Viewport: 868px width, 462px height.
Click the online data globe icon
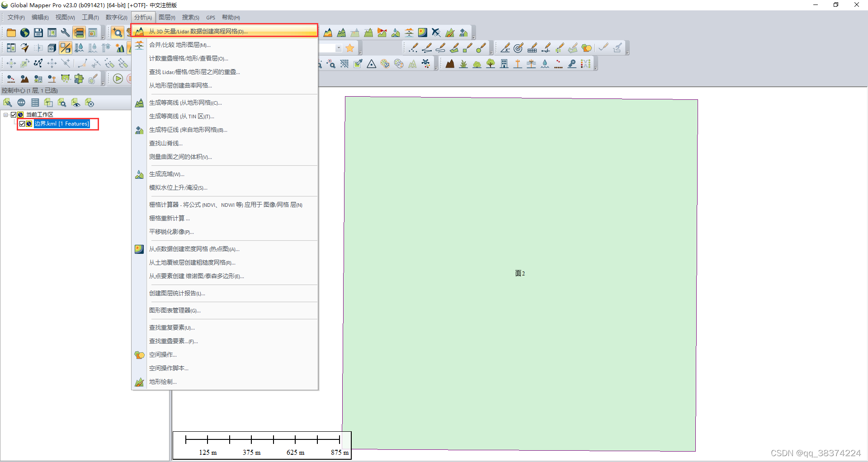pos(25,33)
